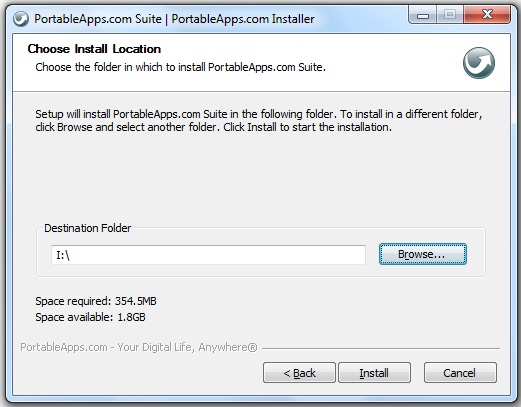Image resolution: width=521 pixels, height=407 pixels.
Task: Click the 'Space available: 1.8GB' text
Action: 90,317
